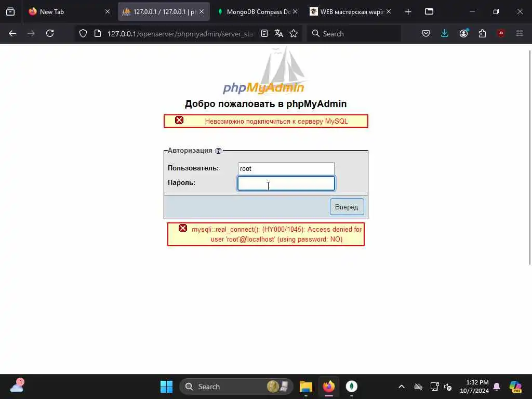Open the Copilot preview icon

tap(515, 387)
